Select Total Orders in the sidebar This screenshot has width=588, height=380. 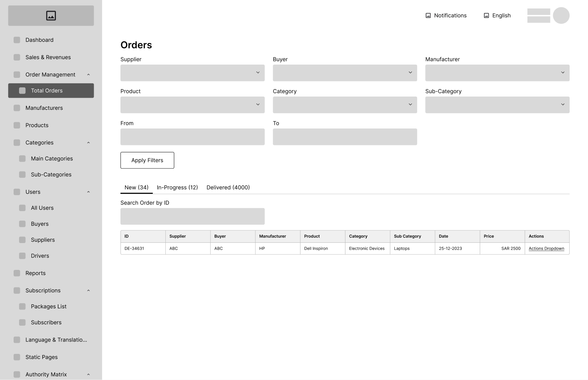51,91
